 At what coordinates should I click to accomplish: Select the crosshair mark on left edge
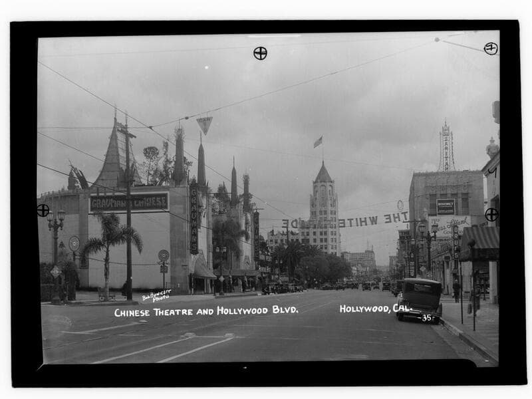tap(43, 210)
